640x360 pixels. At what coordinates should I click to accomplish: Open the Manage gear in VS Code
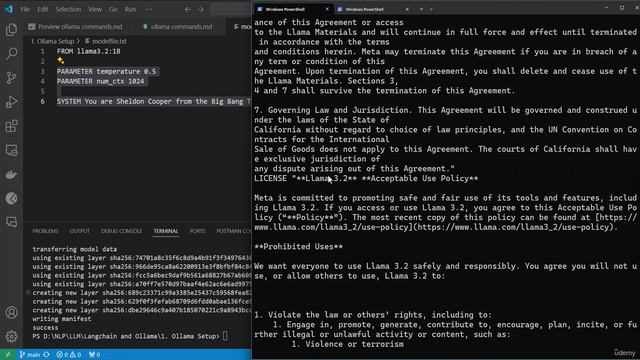point(11,336)
